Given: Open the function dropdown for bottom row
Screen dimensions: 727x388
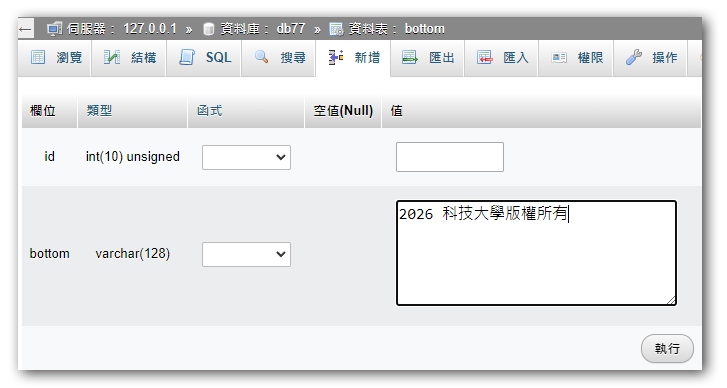Looking at the screenshot, I should tap(246, 254).
